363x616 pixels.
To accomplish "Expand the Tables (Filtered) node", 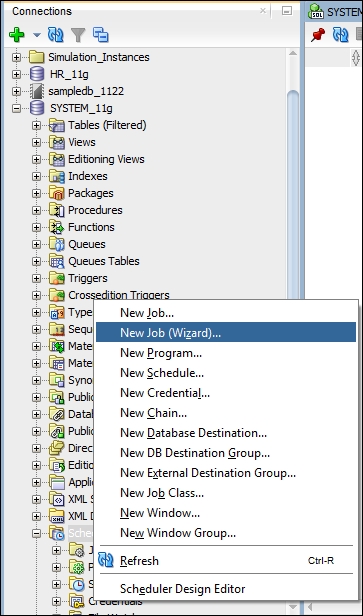I will click(37, 125).
